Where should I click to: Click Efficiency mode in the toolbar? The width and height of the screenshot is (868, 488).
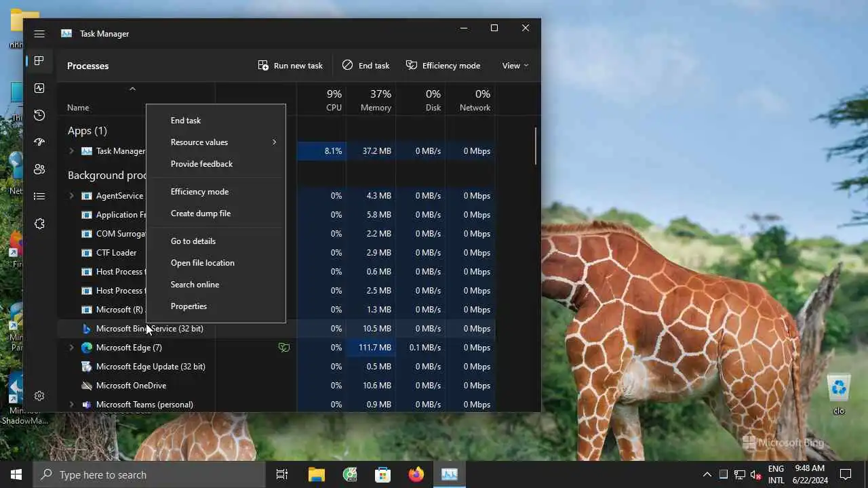pyautogui.click(x=443, y=66)
